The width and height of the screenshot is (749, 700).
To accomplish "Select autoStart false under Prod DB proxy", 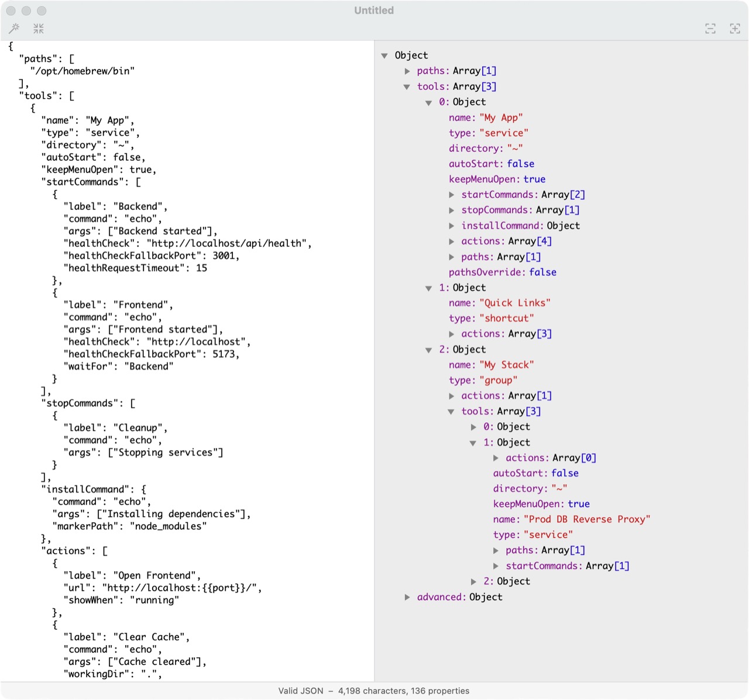I will (536, 473).
